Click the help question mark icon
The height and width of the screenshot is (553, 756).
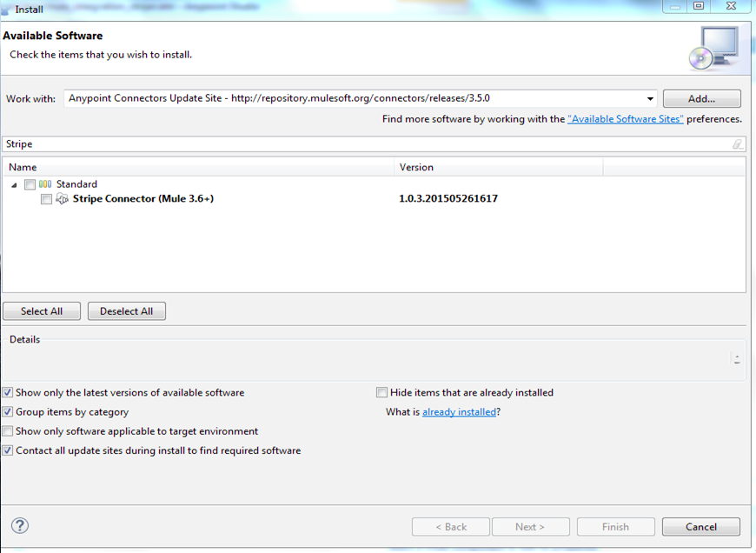click(20, 525)
